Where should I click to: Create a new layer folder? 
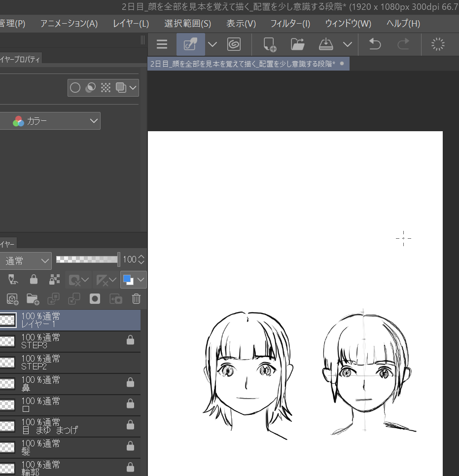(x=33, y=298)
